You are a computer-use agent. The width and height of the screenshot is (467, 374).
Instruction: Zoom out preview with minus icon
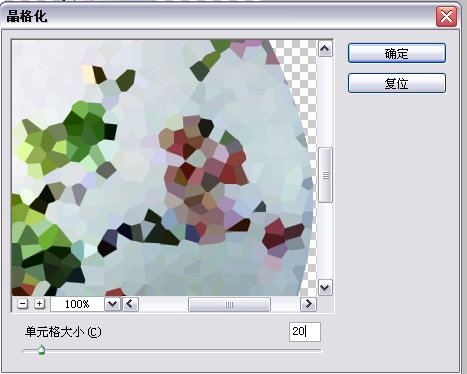22,304
